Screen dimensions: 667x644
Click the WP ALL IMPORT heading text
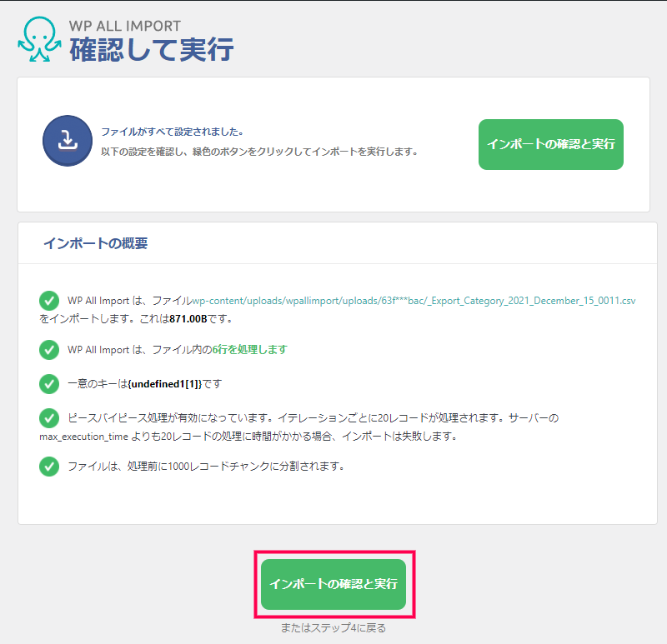click(125, 26)
